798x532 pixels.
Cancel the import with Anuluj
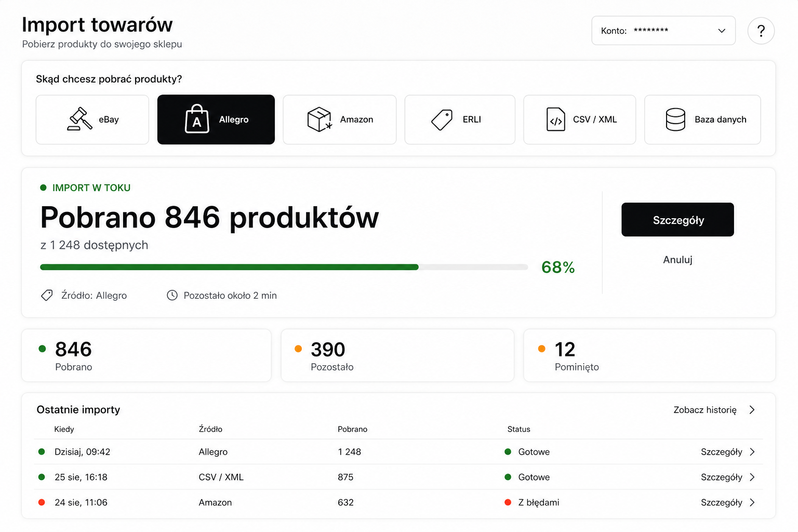677,260
